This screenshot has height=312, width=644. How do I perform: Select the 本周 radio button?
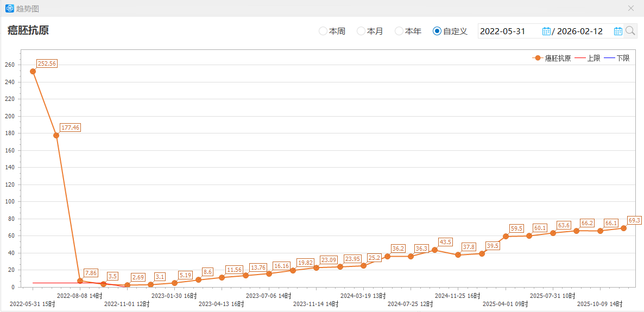pos(323,31)
